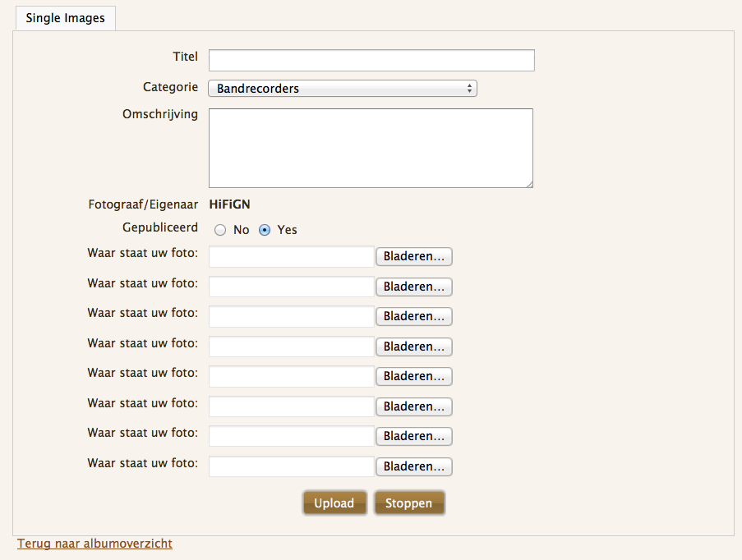742x560 pixels.
Task: Select the Yes radio button for Gepubliceerd
Action: pyautogui.click(x=265, y=231)
